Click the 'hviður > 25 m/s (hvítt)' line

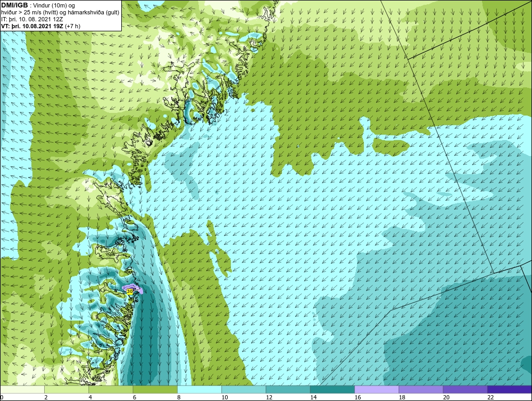29,13
